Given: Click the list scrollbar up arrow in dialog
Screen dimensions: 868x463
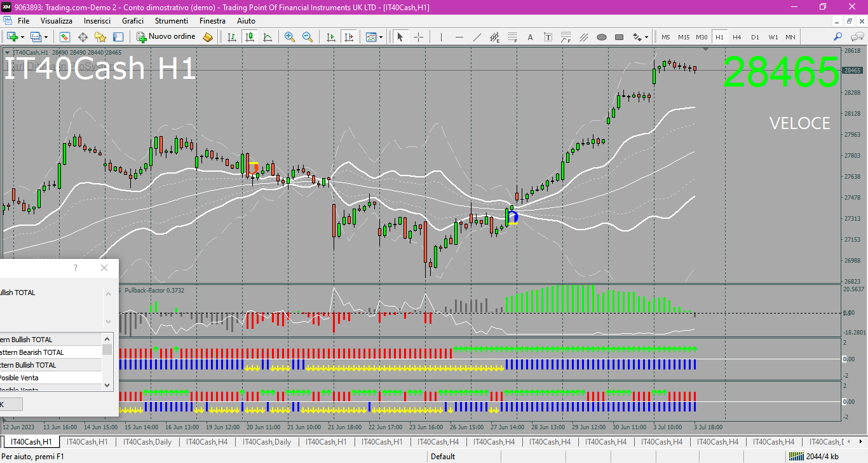Looking at the screenshot, I should 107,339.
